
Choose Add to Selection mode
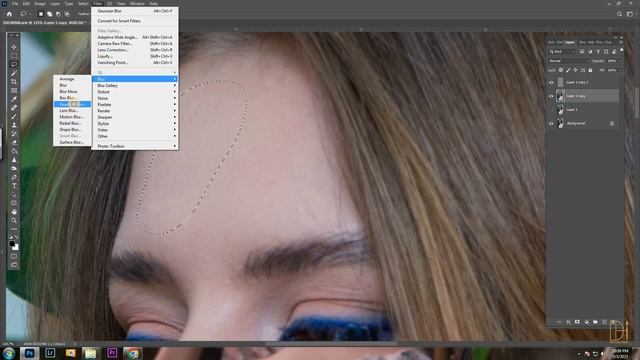tap(49, 14)
